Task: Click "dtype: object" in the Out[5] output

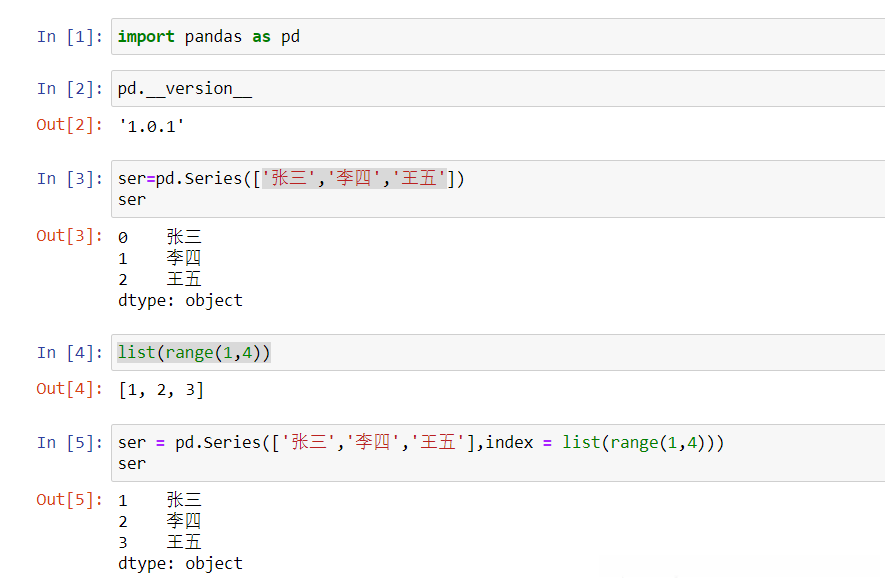Action: (180, 563)
